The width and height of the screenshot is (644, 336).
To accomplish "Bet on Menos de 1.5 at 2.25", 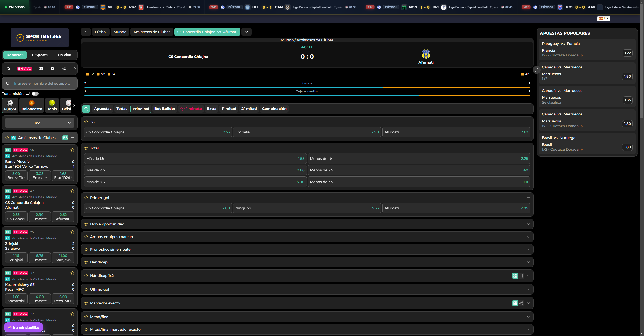I will coord(419,159).
